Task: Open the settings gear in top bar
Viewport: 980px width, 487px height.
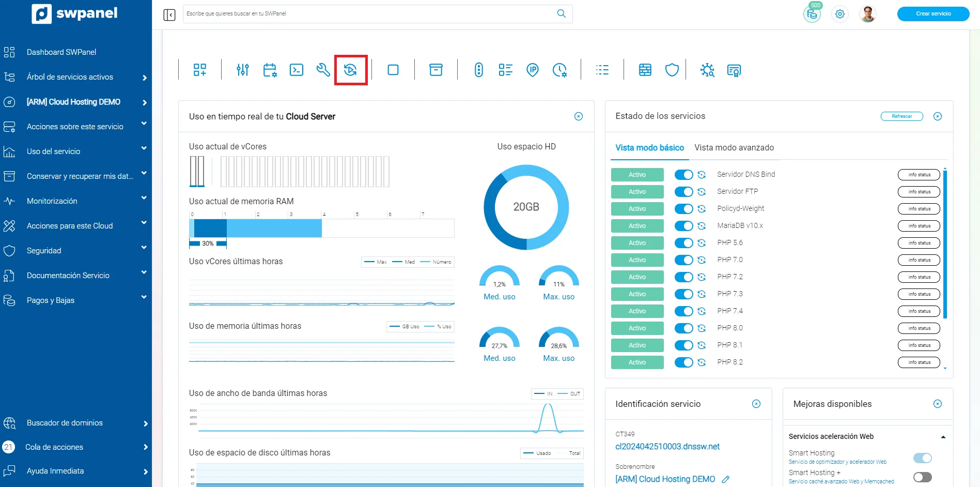Action: [x=840, y=14]
